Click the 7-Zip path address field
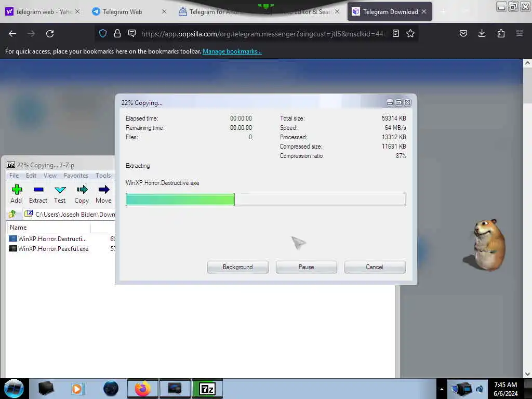532x399 pixels. (x=69, y=215)
